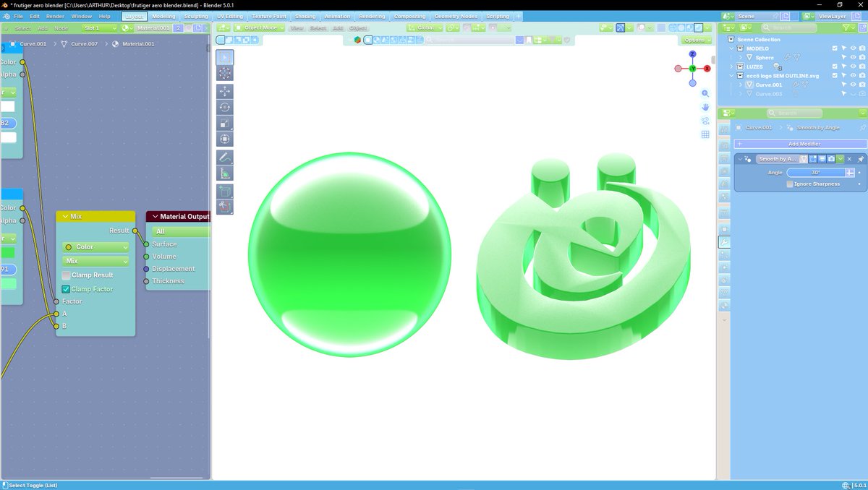This screenshot has height=490, width=868.
Task: Toggle Clamp Result checkbox in Mix node
Action: pos(66,275)
